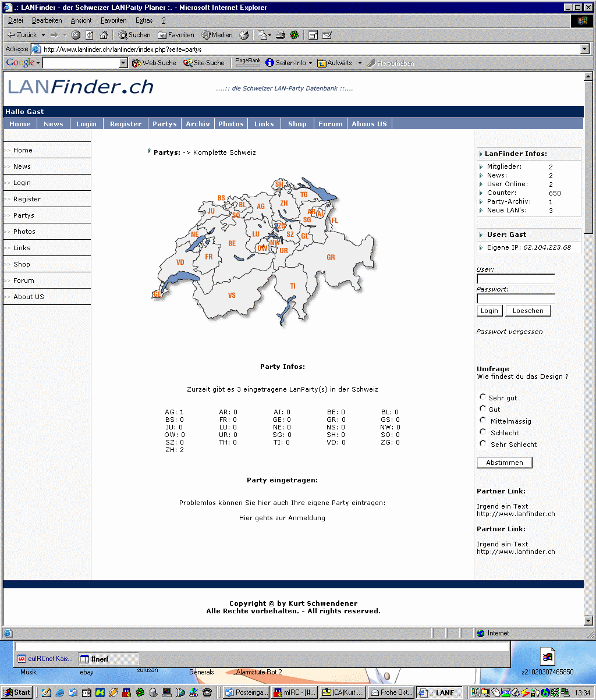Open the Suchen search toolbar button
Image resolution: width=596 pixels, height=700 pixels.
tap(134, 35)
